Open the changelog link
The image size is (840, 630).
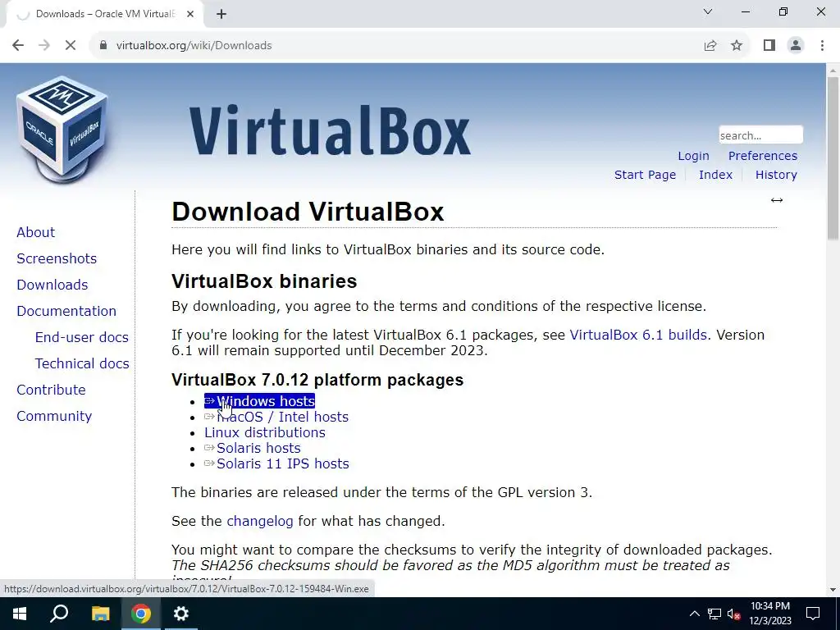pyautogui.click(x=260, y=521)
